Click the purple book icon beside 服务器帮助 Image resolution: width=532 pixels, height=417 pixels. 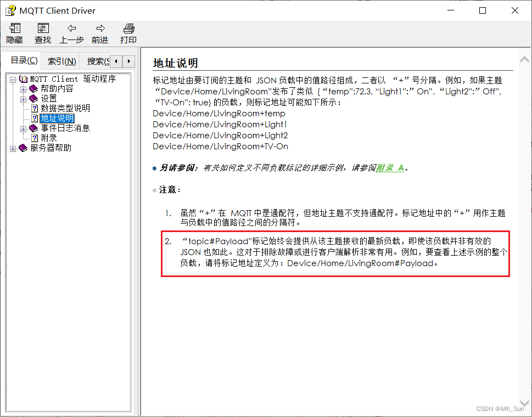[23, 148]
